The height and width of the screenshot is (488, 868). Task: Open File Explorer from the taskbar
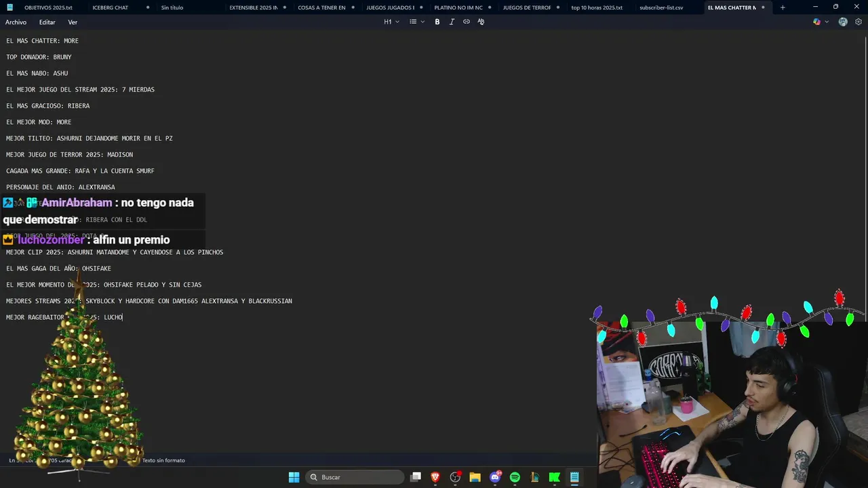[475, 477]
